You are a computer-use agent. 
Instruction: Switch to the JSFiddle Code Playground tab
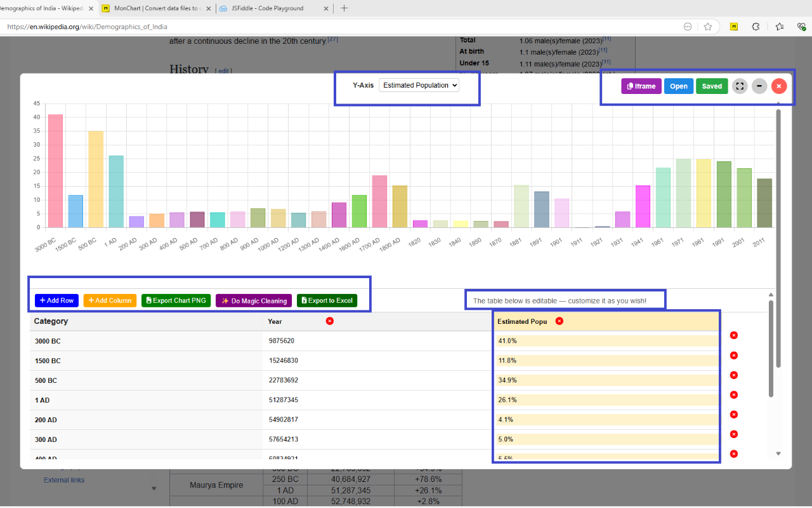tap(266, 9)
